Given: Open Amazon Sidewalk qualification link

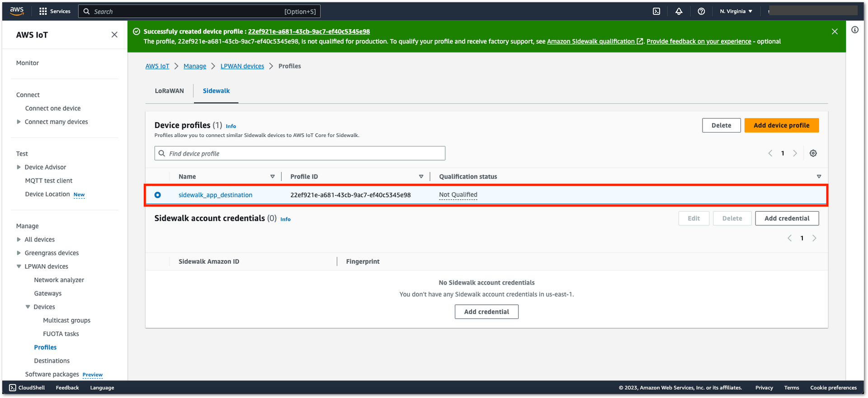Looking at the screenshot, I should click(595, 42).
